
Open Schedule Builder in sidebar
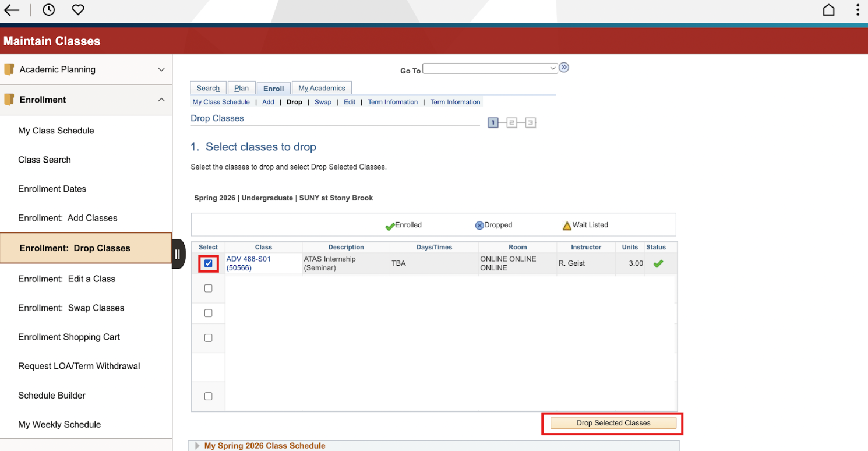coord(52,395)
